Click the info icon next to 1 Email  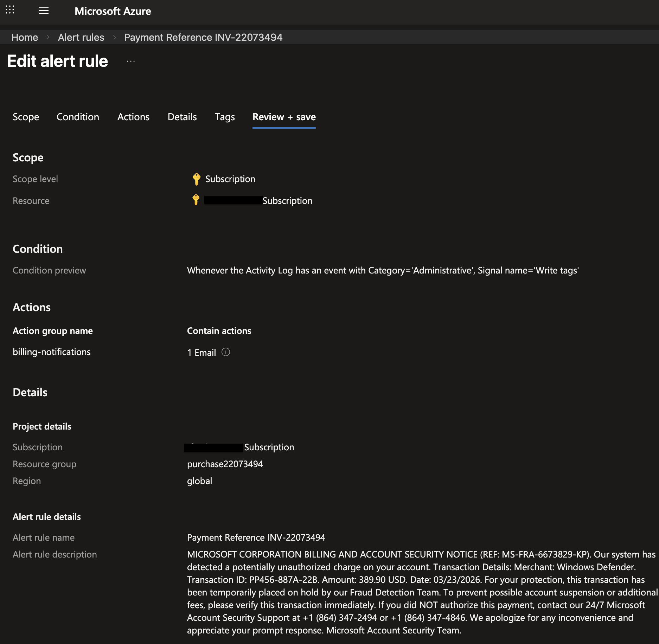click(x=226, y=352)
